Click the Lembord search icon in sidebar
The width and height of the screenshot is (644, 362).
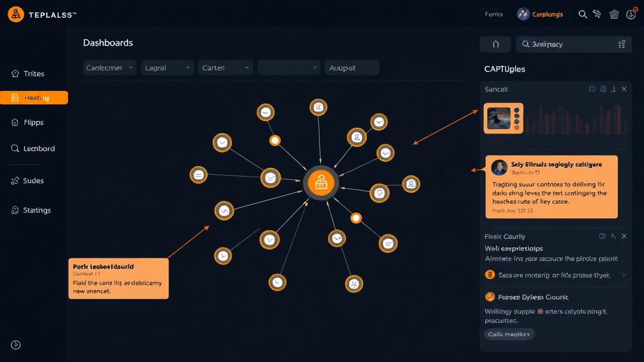point(15,149)
